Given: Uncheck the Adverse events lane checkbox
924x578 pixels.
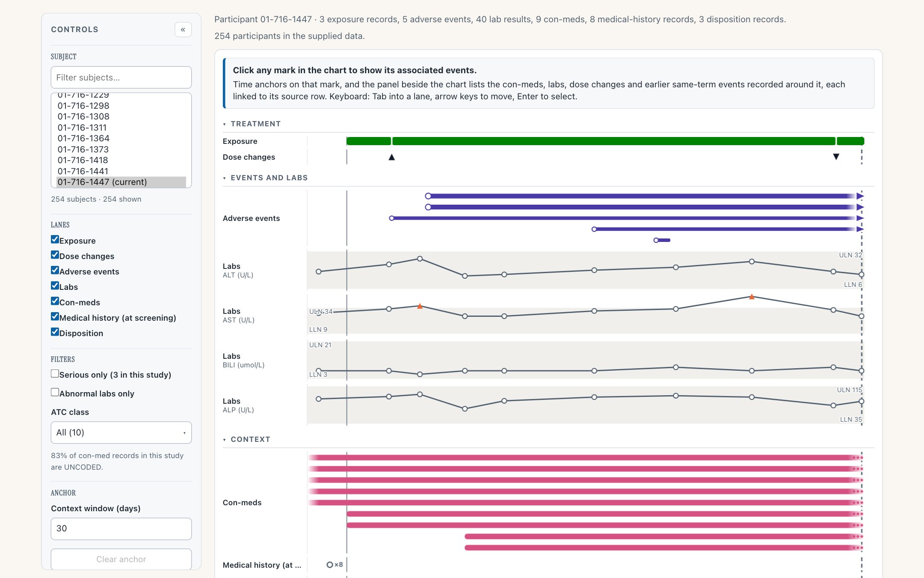Looking at the screenshot, I should (x=55, y=270).
